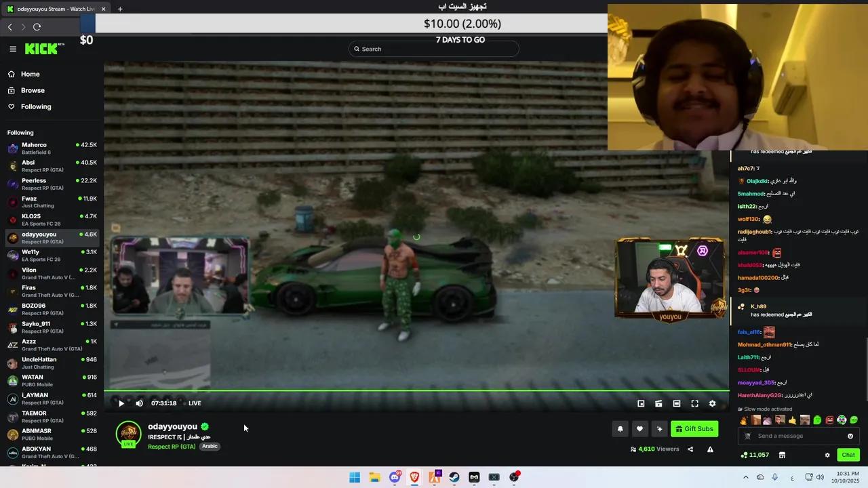Screen dimensions: 868x488
Task: Open KLO25 channel in Following list
Action: tap(52, 220)
